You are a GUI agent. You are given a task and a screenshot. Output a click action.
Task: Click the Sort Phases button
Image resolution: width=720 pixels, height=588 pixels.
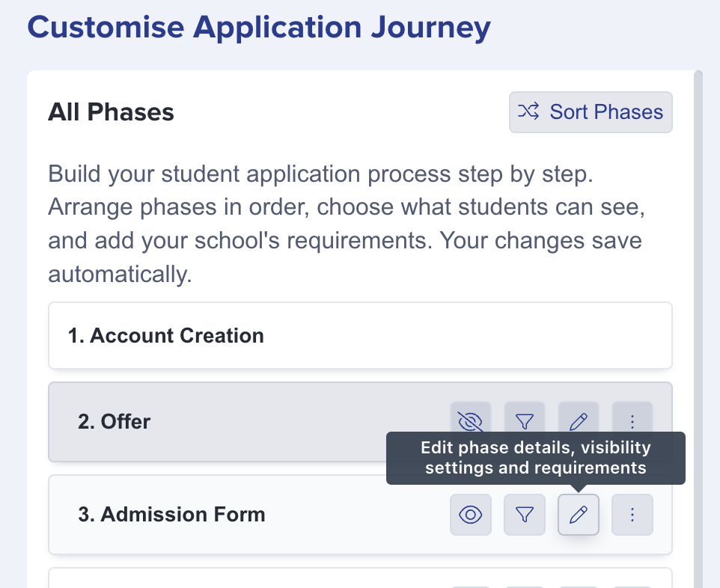(x=591, y=112)
